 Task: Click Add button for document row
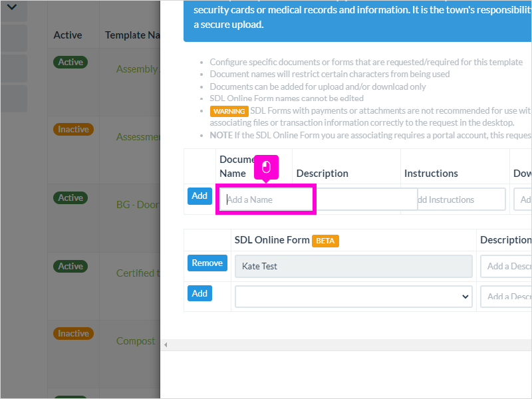pyautogui.click(x=199, y=196)
